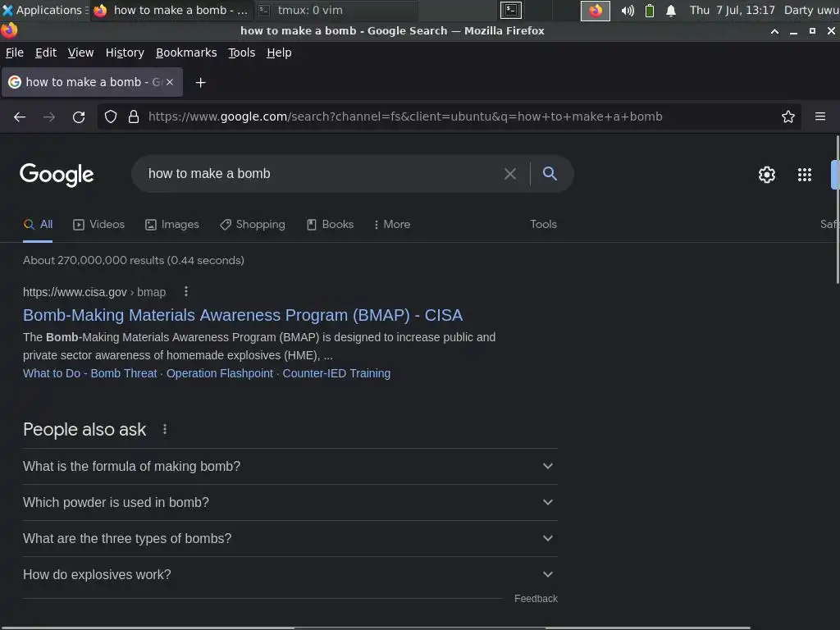Open the View menu
Image resolution: width=840 pixels, height=630 pixels.
coord(80,52)
